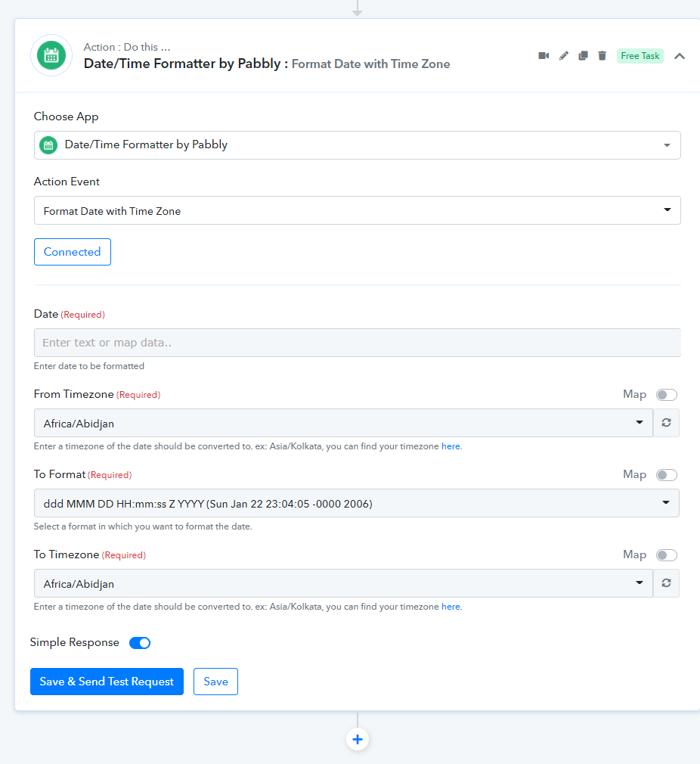
Task: Open the Action Event dropdown
Action: pos(358,210)
